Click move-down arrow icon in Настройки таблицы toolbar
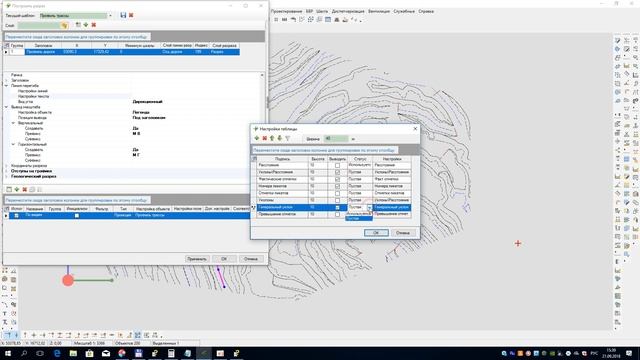 click(x=280, y=139)
